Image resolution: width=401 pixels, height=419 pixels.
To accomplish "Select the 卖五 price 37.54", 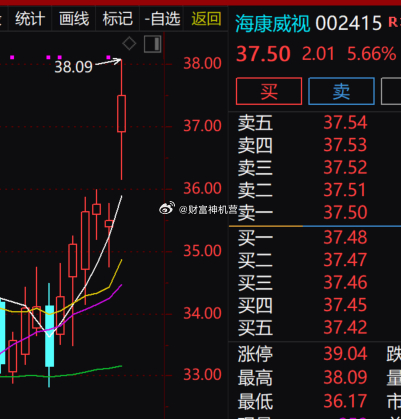I will pyautogui.click(x=345, y=122).
